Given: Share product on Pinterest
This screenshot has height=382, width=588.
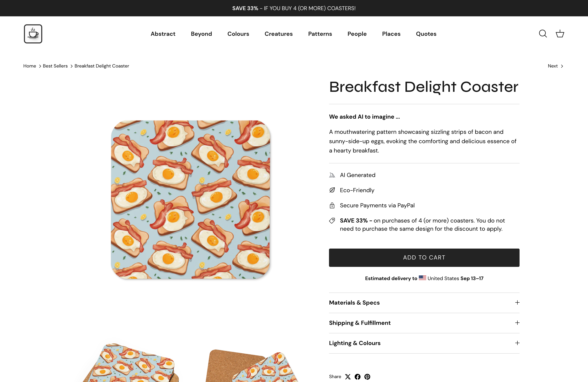Looking at the screenshot, I should (x=367, y=377).
